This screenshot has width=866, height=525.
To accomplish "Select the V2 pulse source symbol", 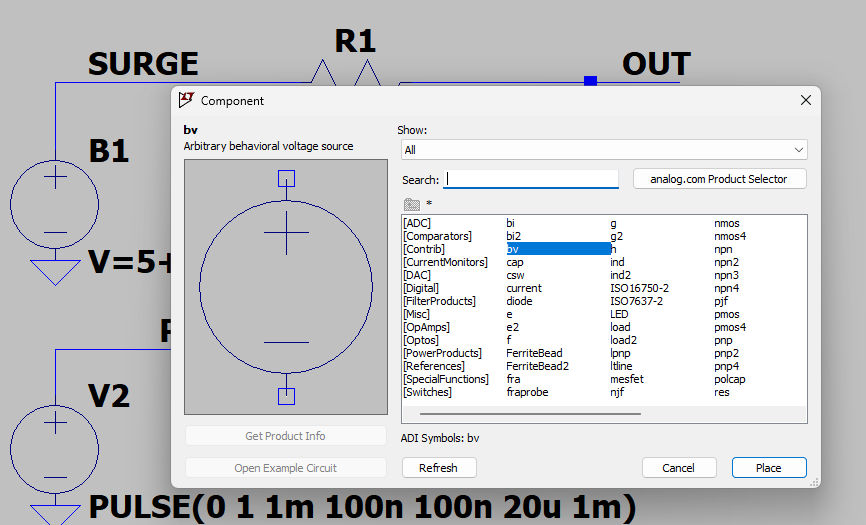I will [55, 447].
